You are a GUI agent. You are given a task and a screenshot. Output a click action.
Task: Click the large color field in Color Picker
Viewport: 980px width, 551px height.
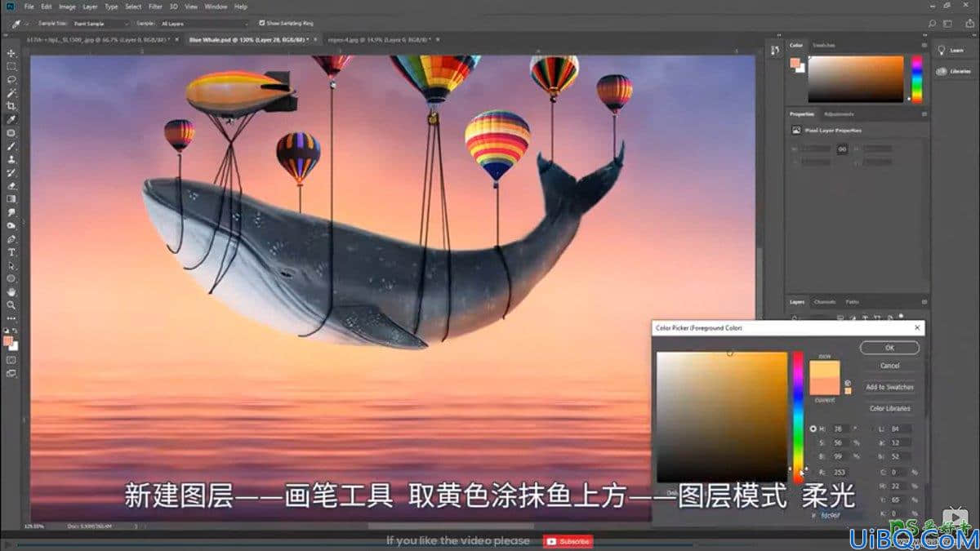[x=722, y=417]
